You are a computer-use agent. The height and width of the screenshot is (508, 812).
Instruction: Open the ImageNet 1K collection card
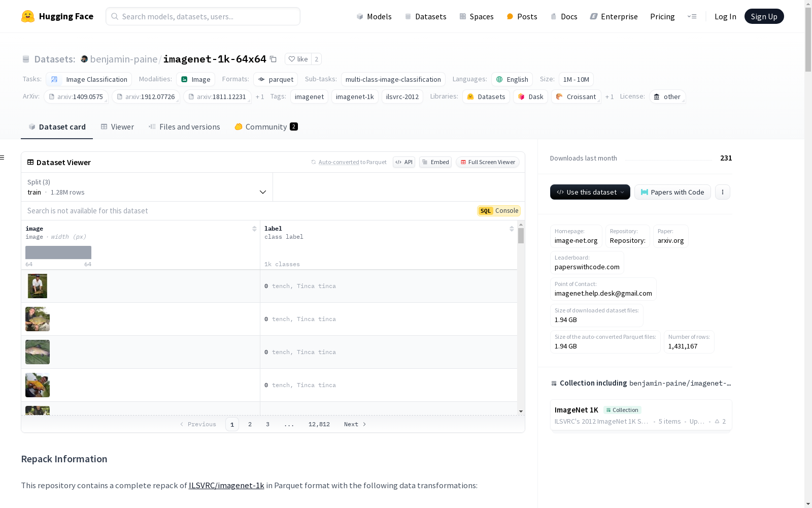pos(641,416)
